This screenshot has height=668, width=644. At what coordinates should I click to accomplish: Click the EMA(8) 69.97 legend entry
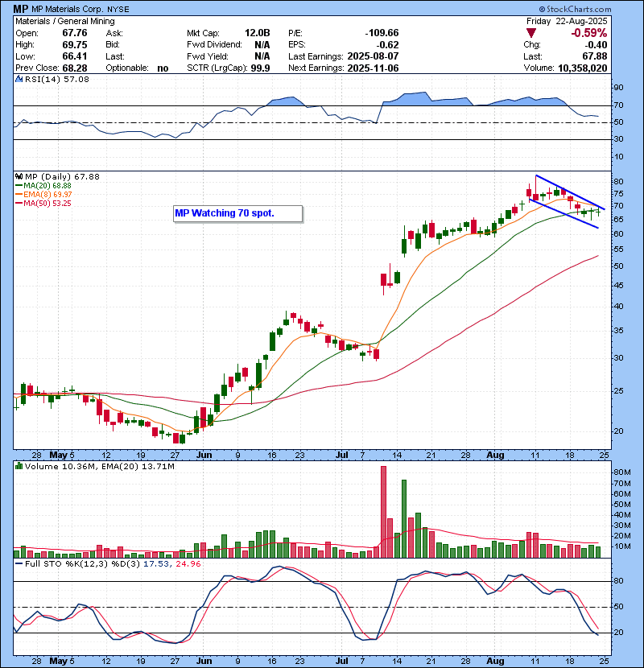tap(47, 195)
